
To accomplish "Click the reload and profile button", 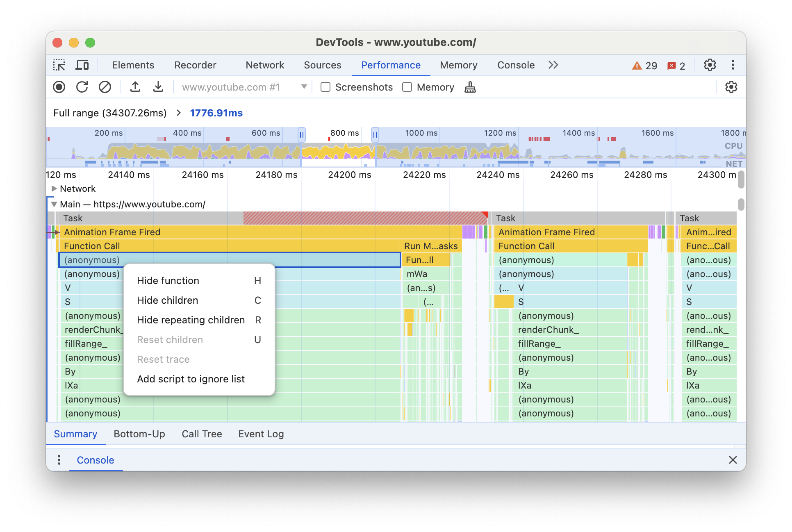I will 82,87.
